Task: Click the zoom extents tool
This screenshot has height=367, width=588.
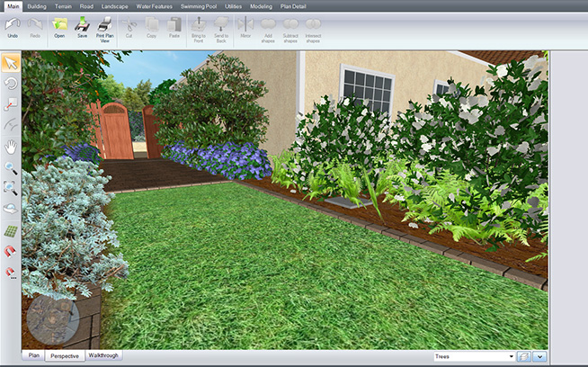Action: [x=11, y=188]
